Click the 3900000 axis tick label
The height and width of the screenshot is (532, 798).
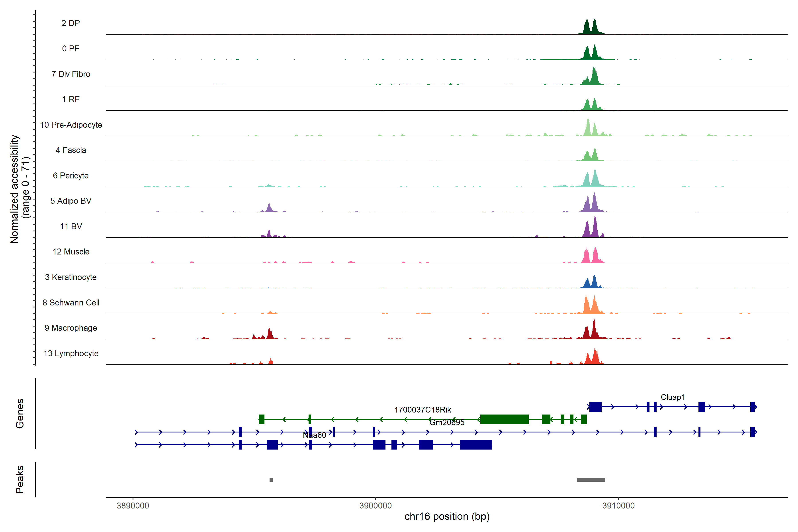[x=376, y=506]
